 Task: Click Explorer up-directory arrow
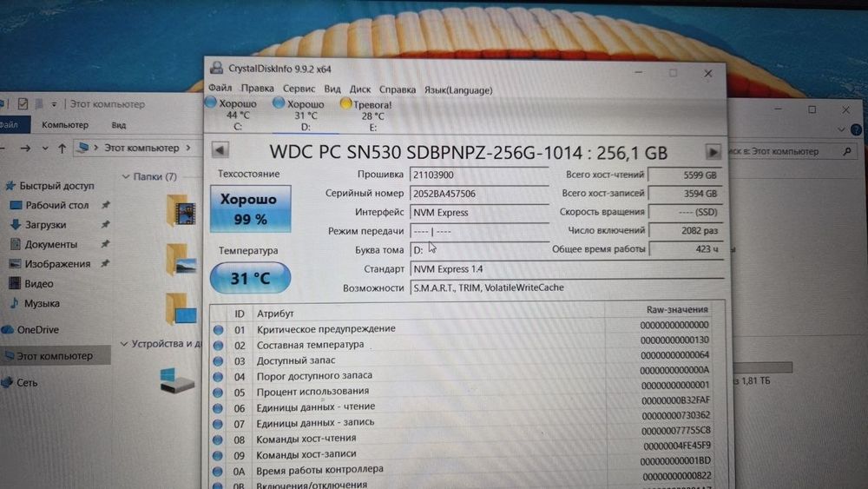[62, 148]
